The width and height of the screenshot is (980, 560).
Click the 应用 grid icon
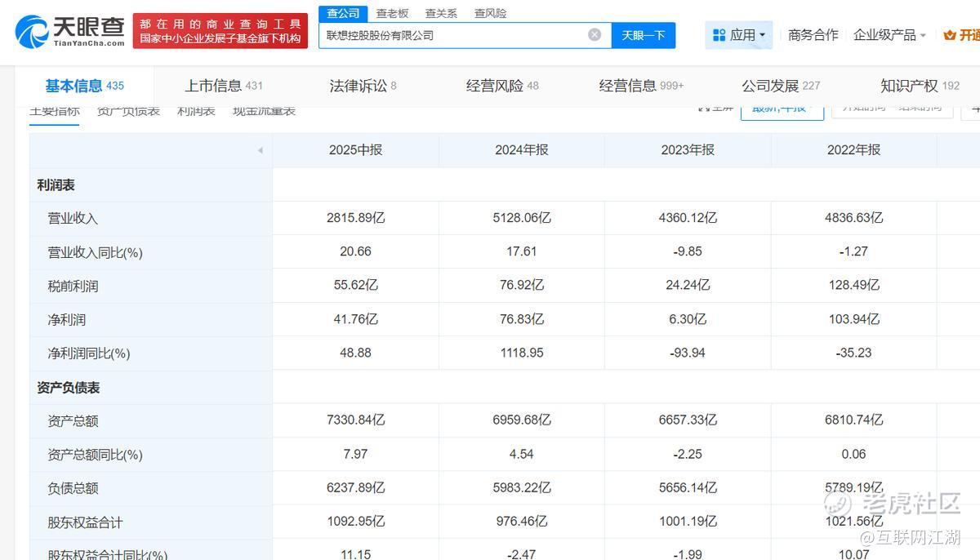[x=719, y=35]
